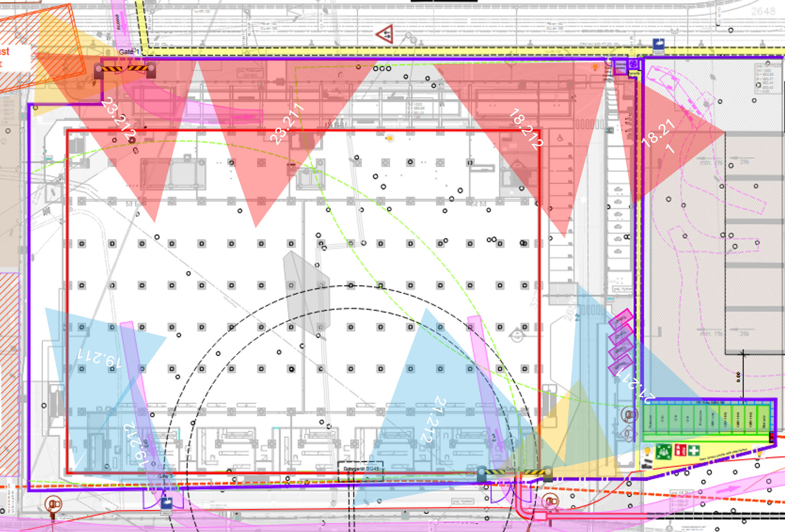The image size is (785, 532).
Task: Click the blue camera zone label 19.211
Action: tap(100, 359)
